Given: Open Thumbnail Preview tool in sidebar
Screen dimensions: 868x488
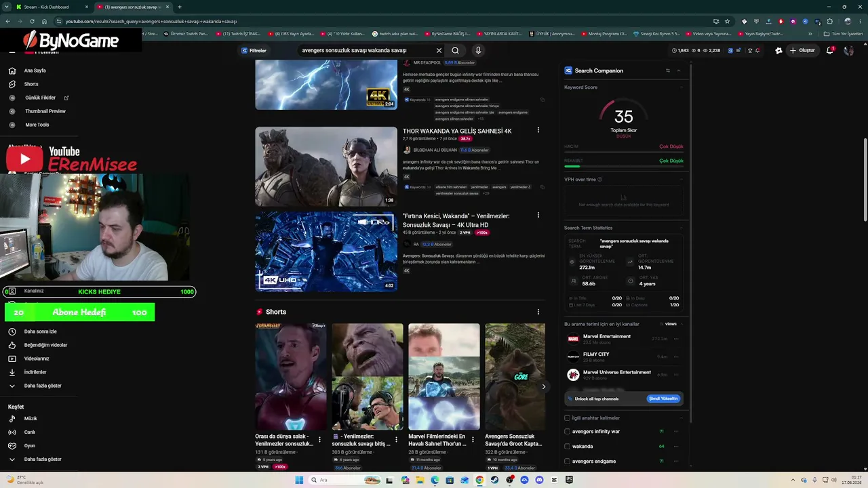Looking at the screenshot, I should click(45, 111).
